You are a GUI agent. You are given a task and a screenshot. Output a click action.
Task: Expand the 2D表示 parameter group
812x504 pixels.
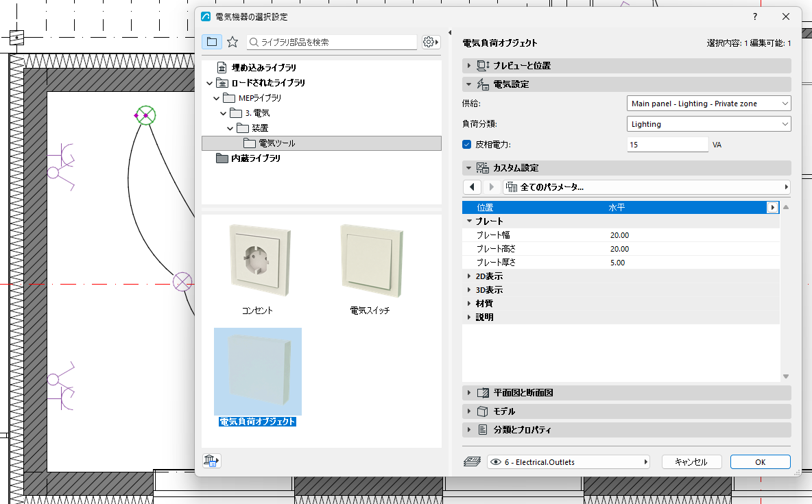pos(469,276)
